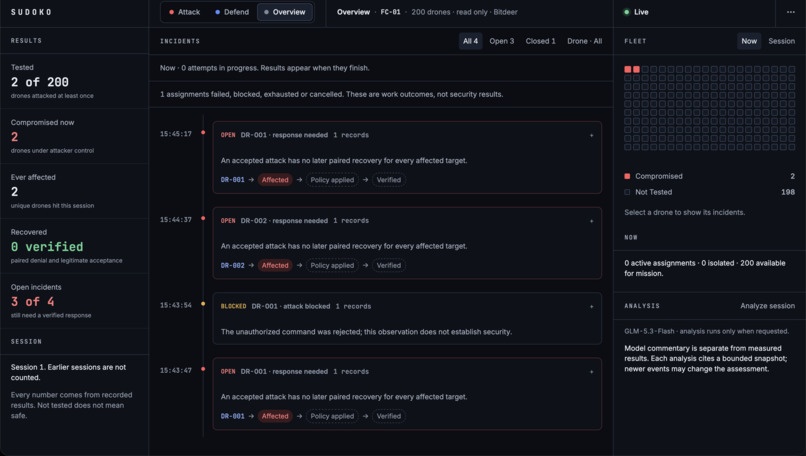
Task: Click the Compromised now value 2
Action: (x=14, y=137)
